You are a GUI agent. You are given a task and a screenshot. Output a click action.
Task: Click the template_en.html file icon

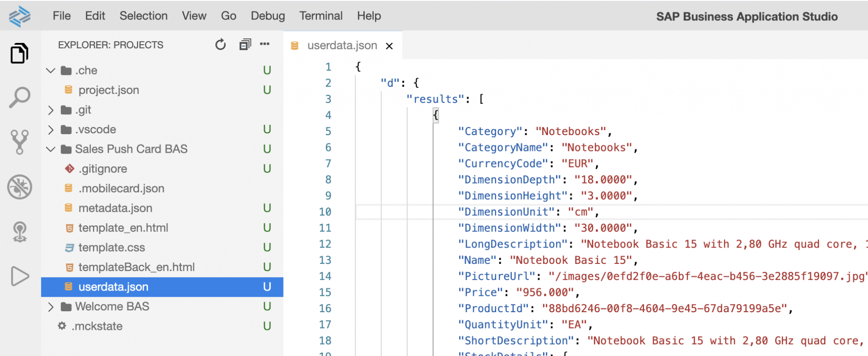coord(69,228)
